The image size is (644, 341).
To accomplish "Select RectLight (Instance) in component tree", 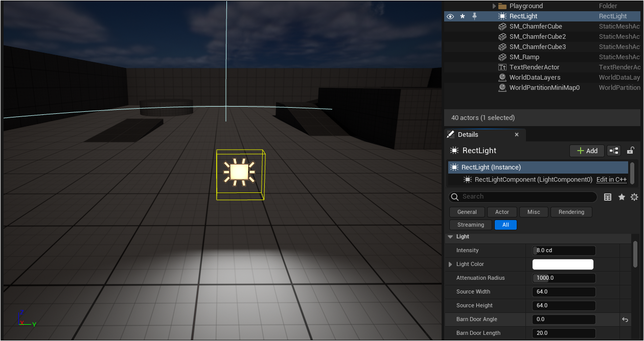I will click(538, 167).
